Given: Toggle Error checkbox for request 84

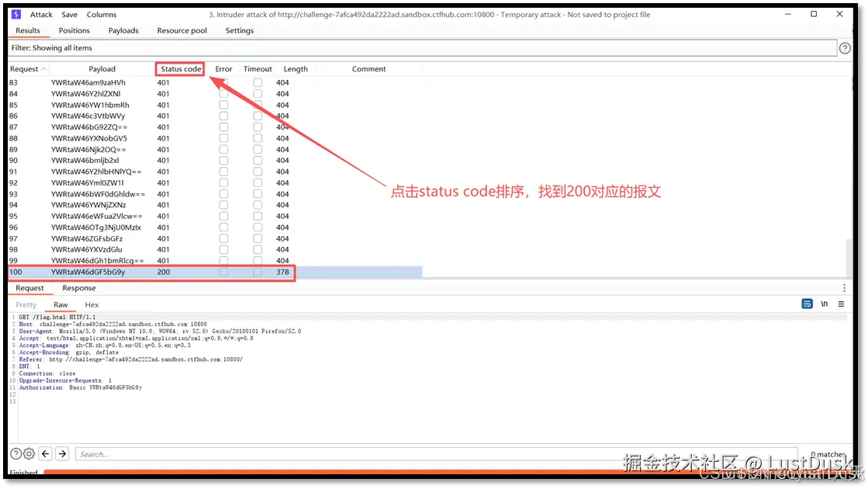Looking at the screenshot, I should click(223, 94).
